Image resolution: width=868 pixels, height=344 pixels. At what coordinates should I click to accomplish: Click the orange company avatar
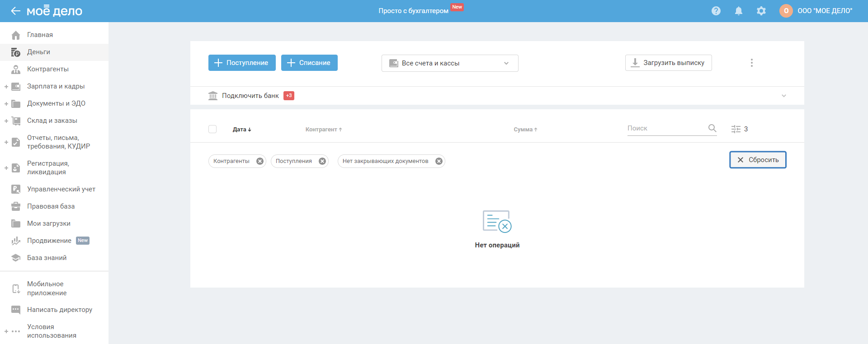[786, 11]
